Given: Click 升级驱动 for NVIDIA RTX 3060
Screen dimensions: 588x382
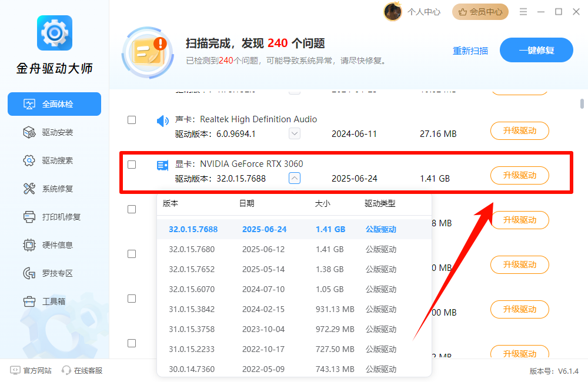Looking at the screenshot, I should pos(520,176).
